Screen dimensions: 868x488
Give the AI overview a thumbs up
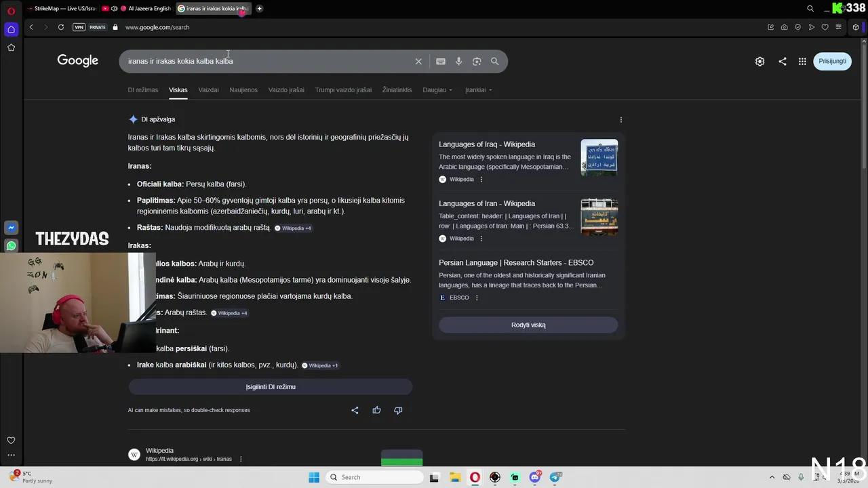point(376,410)
